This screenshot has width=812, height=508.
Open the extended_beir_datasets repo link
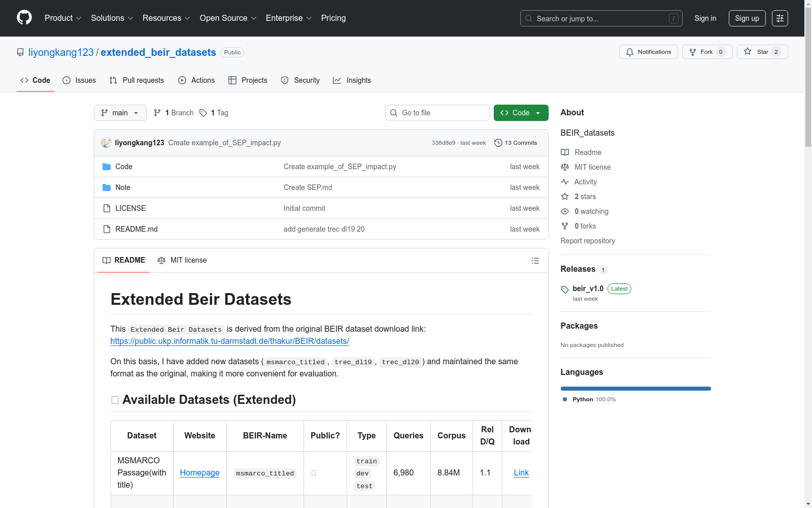[x=158, y=52]
